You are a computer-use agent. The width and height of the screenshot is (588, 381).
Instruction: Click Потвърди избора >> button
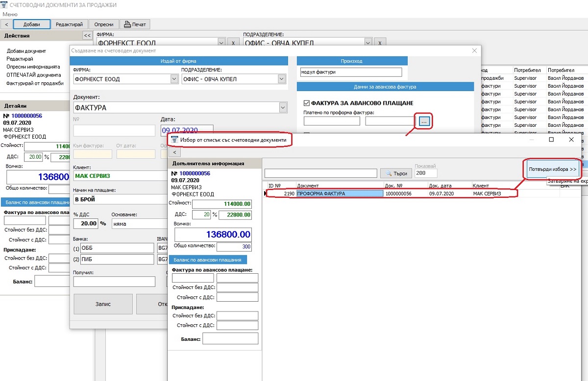pyautogui.click(x=552, y=169)
